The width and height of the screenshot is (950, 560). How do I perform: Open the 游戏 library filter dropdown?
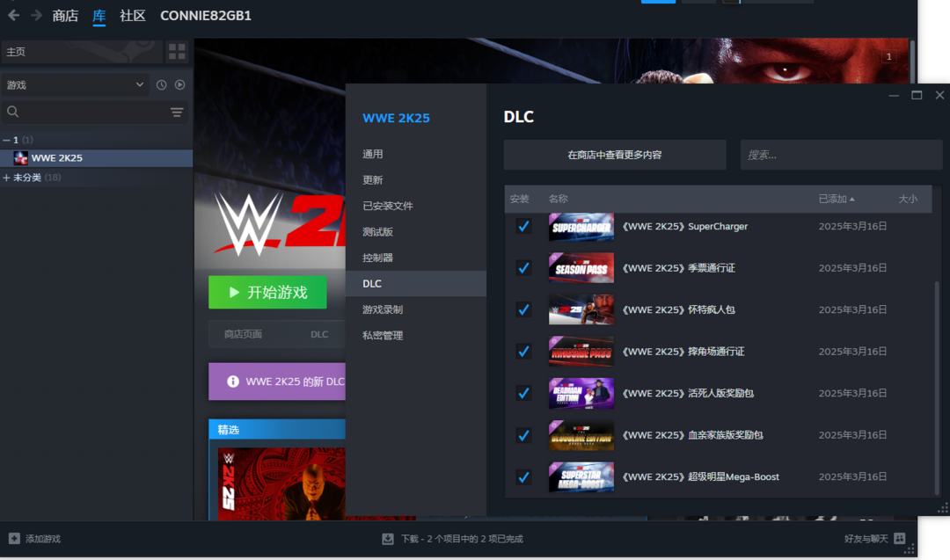point(75,84)
